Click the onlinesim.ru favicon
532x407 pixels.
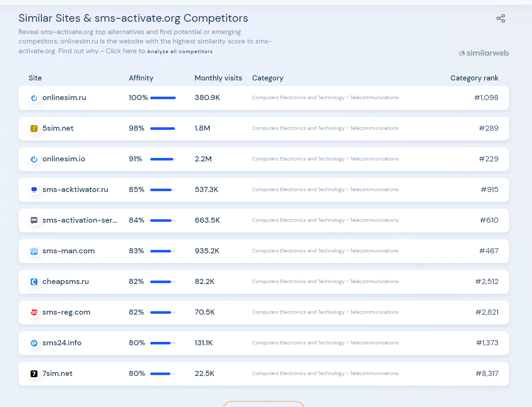pyautogui.click(x=34, y=98)
